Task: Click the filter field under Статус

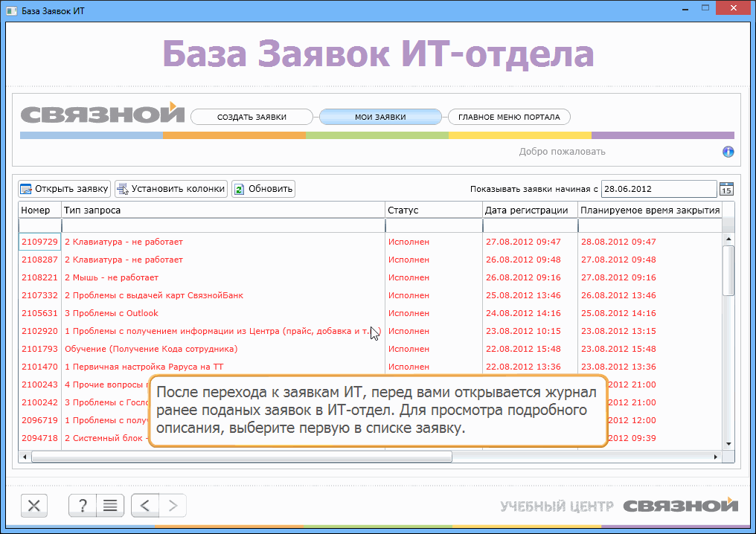Action: (x=434, y=225)
